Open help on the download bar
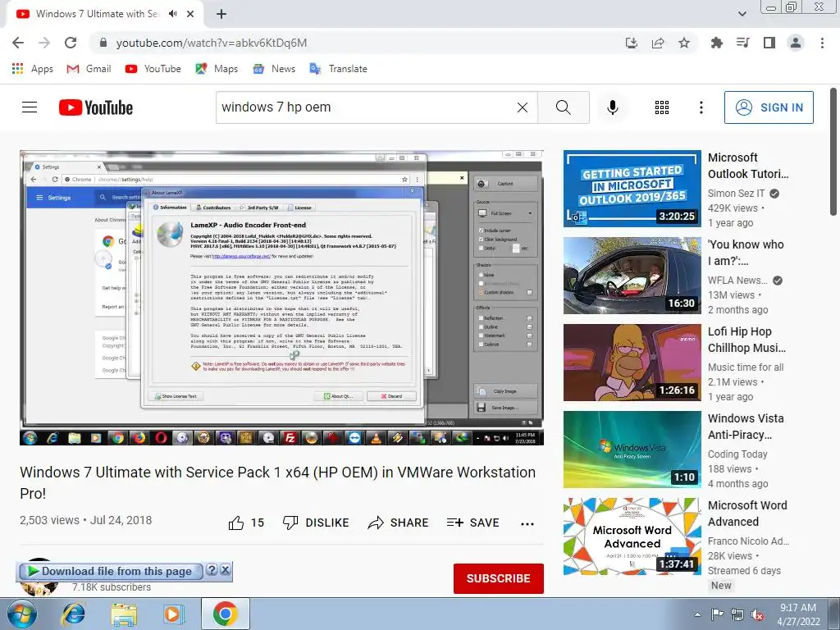This screenshot has height=630, width=840. point(212,570)
